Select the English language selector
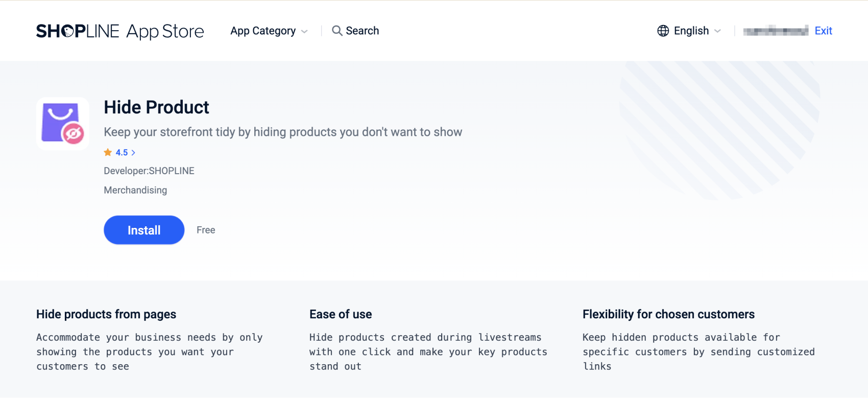The image size is (868, 400). [691, 31]
